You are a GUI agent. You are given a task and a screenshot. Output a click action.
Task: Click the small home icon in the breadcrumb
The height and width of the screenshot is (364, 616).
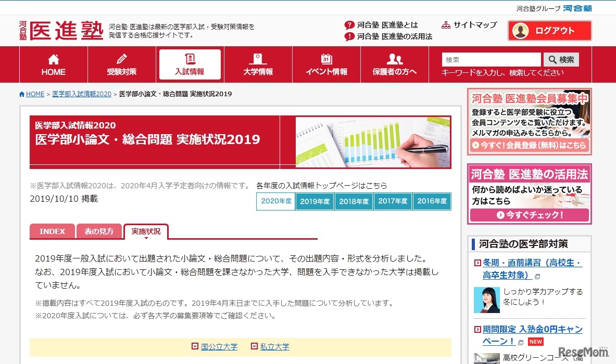point(22,94)
